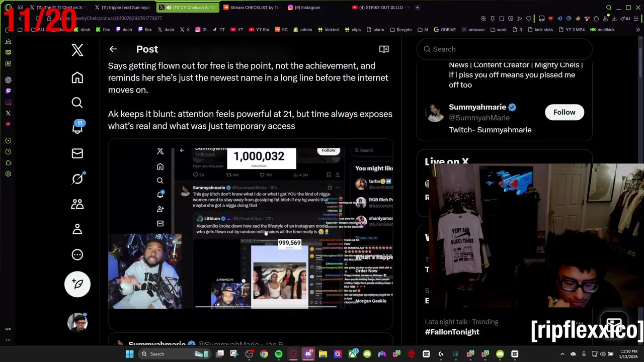
Task: Open the 'admin' bookmark
Action: [x=302, y=30]
